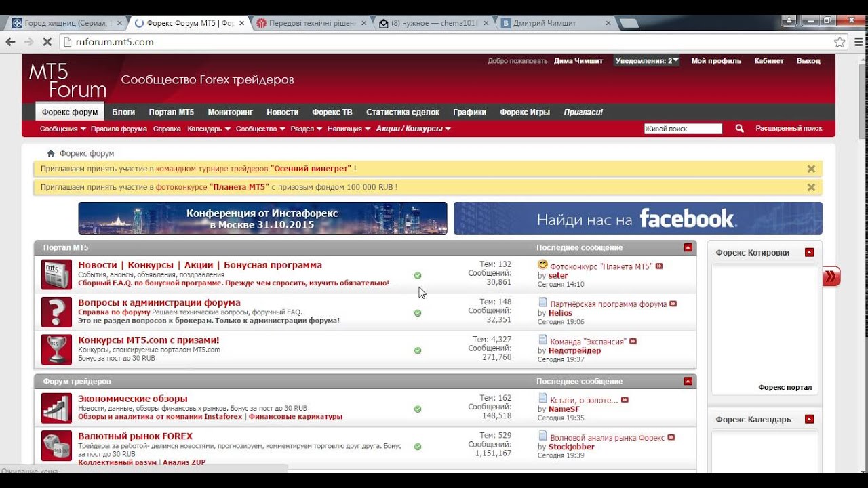This screenshot has width=868, height=488.
Task: Click the Выход logout link
Action: point(808,60)
